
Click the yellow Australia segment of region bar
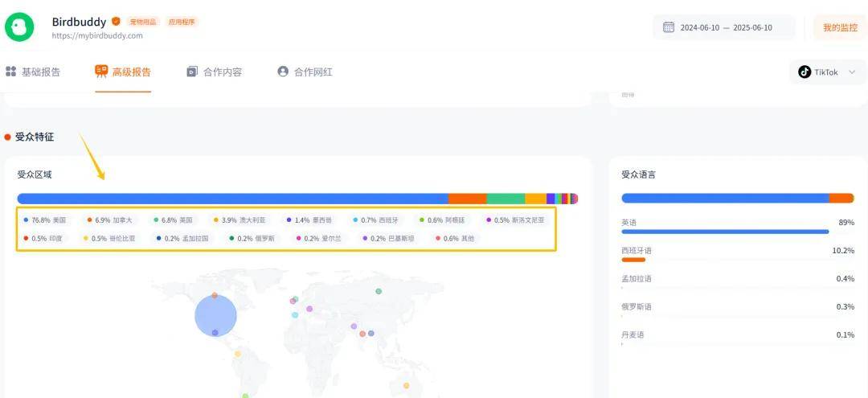[536, 198]
